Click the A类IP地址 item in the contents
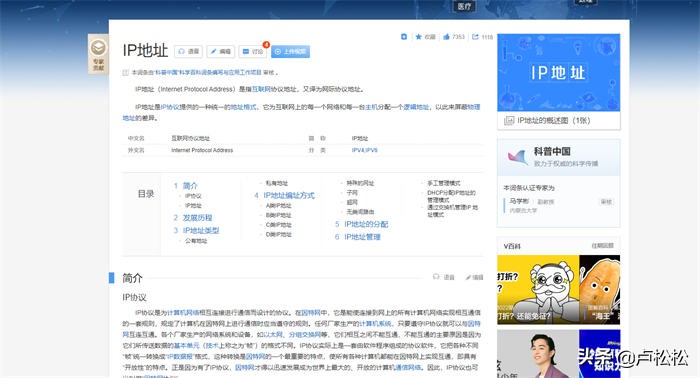The height and width of the screenshot is (378, 700). click(x=279, y=206)
